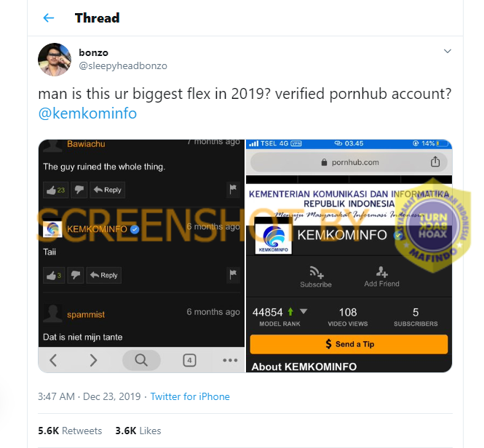Viewport: 484px width, 448px height.
Task: Click the Subscribe icon
Action: [316, 276]
